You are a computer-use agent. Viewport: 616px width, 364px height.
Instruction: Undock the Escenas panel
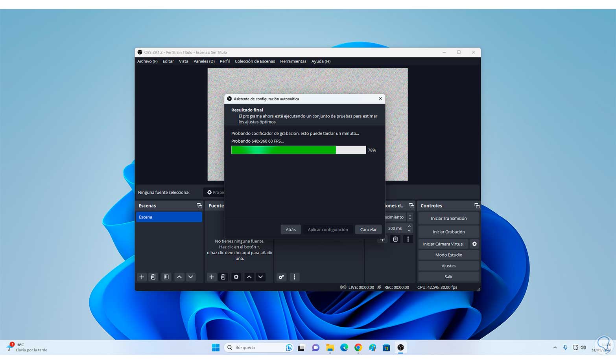pos(199,206)
